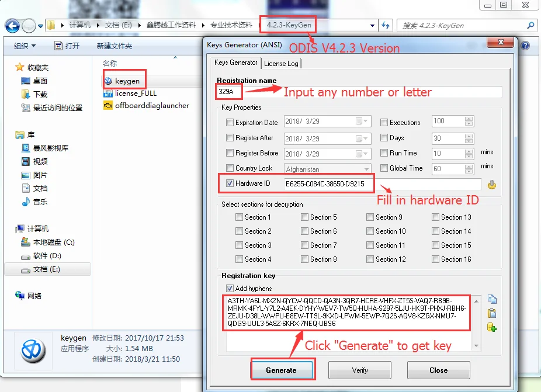Click the copy registration key icon
This screenshot has width=541, height=392.
pos(492,299)
